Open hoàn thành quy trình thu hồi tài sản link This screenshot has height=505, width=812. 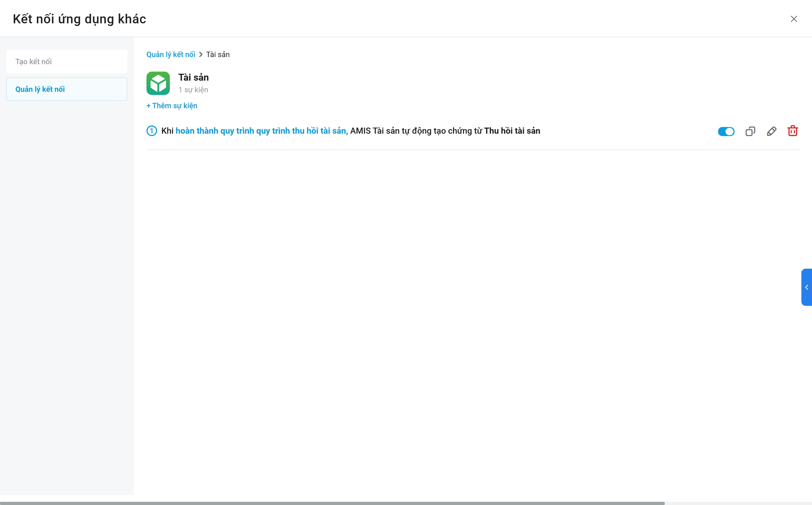coord(262,131)
